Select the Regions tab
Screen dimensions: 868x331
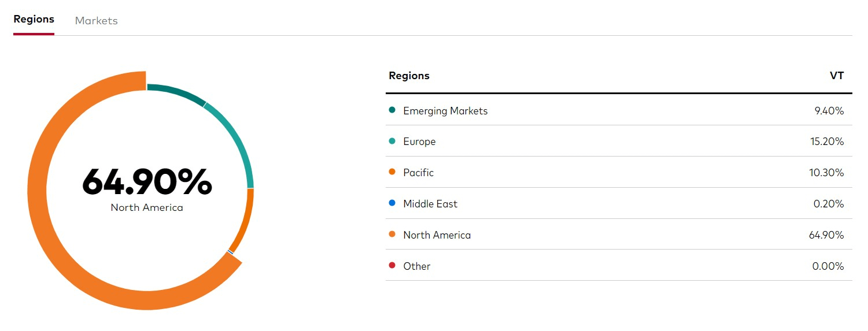pyautogui.click(x=34, y=19)
